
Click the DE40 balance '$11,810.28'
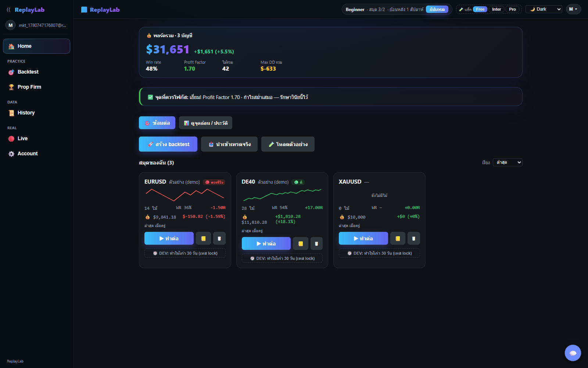point(254,222)
